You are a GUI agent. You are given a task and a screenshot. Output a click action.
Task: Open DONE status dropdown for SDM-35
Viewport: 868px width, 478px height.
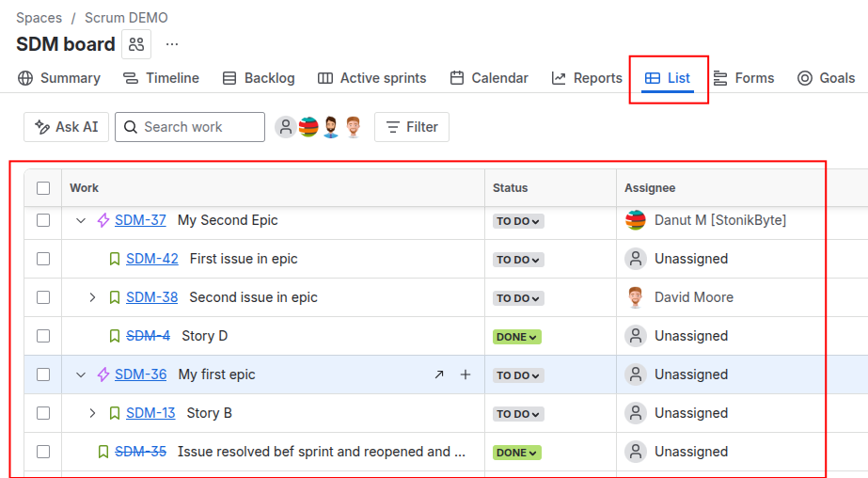coord(517,453)
